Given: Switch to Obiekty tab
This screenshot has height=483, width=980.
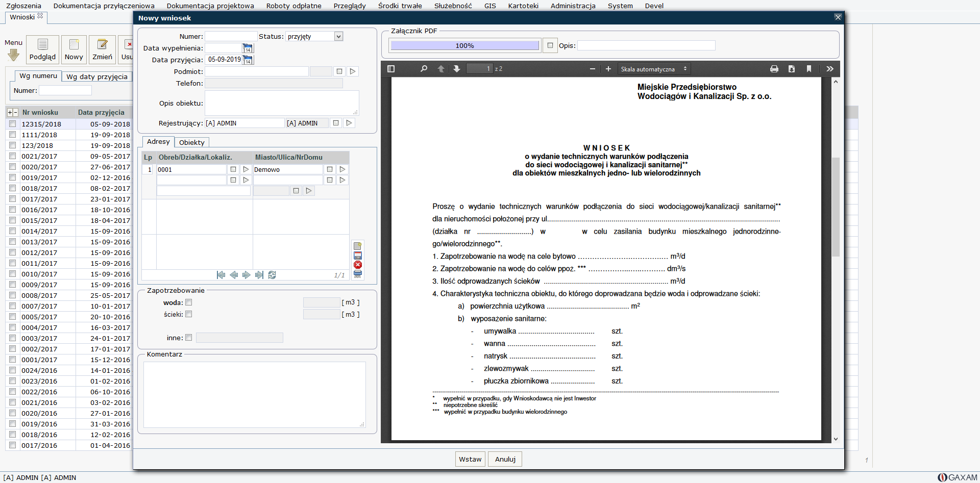Looking at the screenshot, I should click(x=192, y=142).
